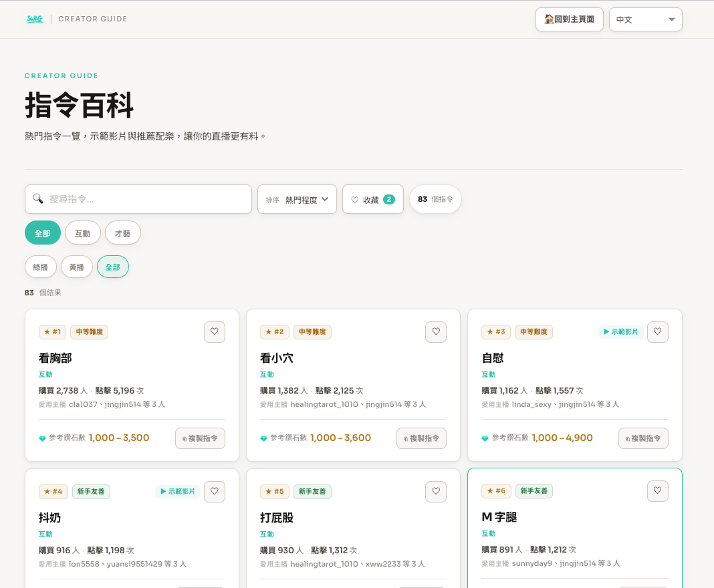This screenshot has width=714, height=588.
Task: Add the #4 card to favorites
Action: click(x=215, y=492)
